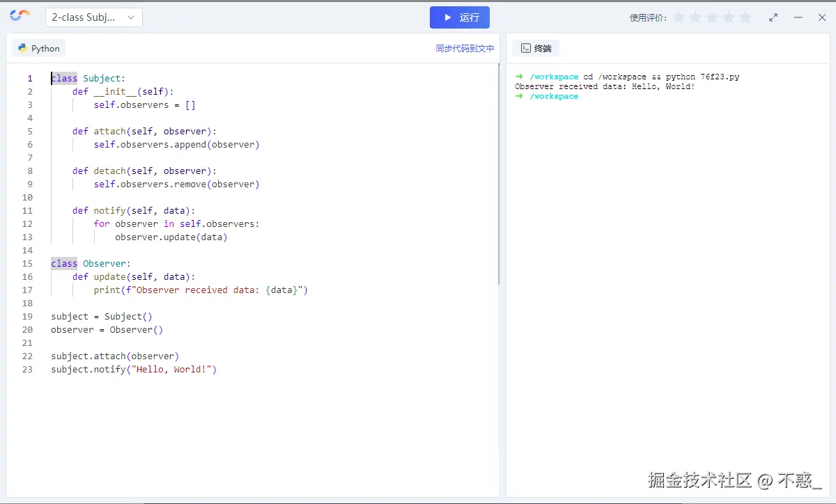This screenshot has width=836, height=504.
Task: Rate three stars in 使用评价
Action: 712,17
